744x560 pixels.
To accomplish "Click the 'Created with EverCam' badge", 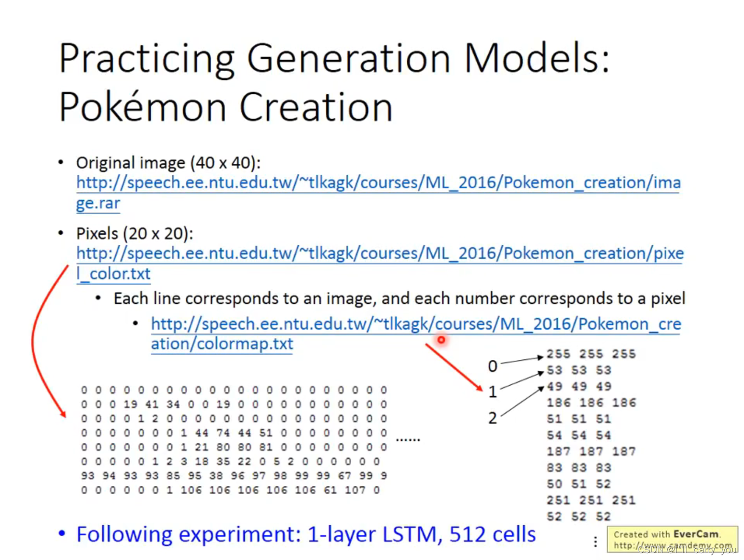I will (x=672, y=539).
